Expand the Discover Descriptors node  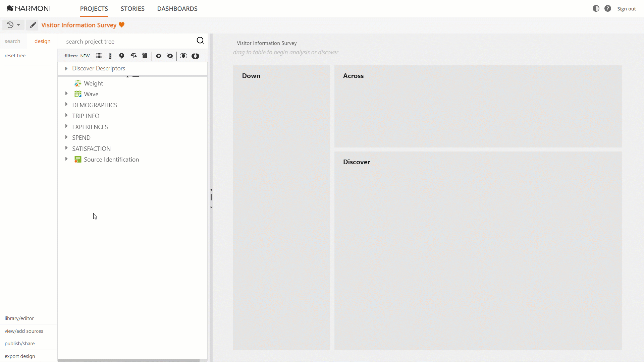(x=66, y=68)
